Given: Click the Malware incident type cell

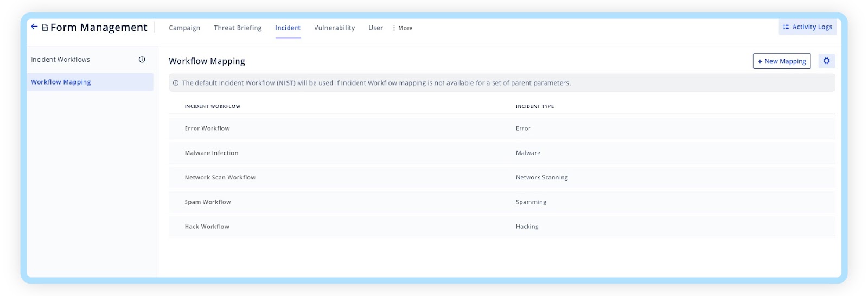Looking at the screenshot, I should point(528,153).
